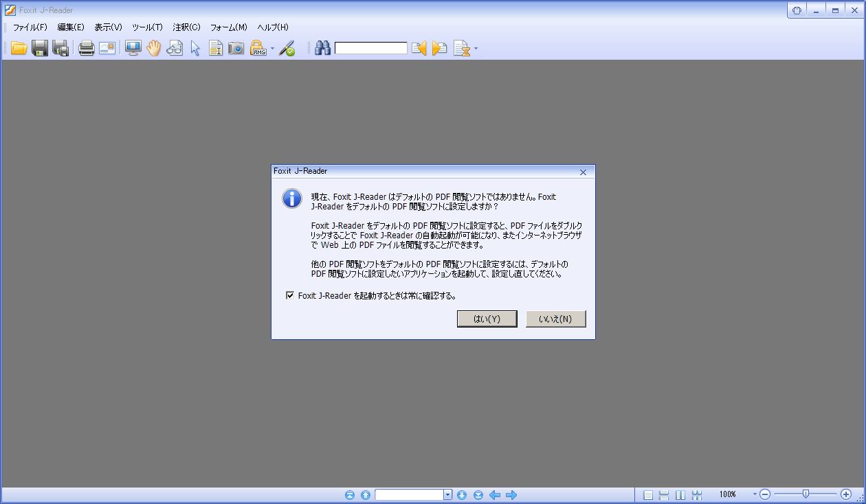Go to the first page button

coord(349,494)
